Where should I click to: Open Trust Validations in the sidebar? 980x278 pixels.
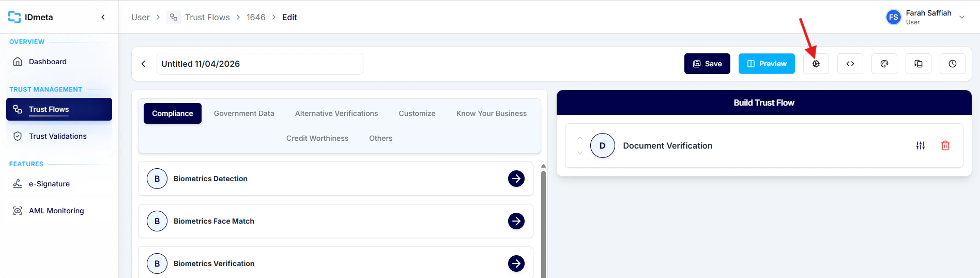point(59,136)
